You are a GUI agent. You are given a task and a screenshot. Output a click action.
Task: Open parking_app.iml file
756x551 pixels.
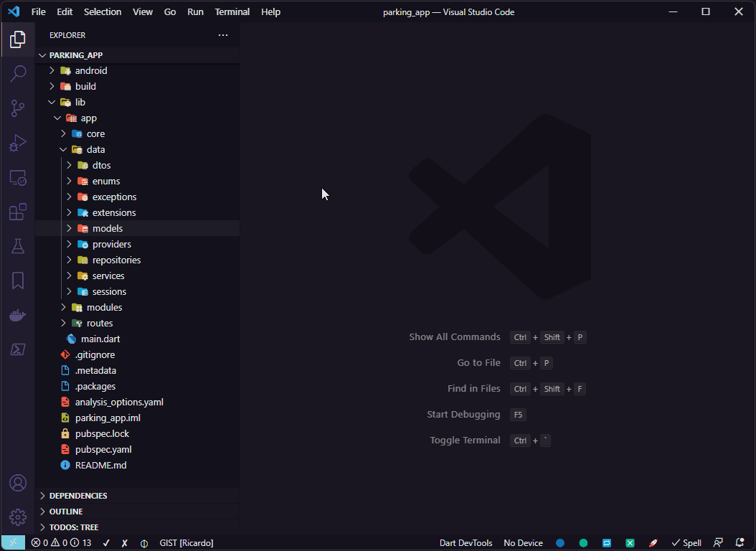[x=138, y=418]
